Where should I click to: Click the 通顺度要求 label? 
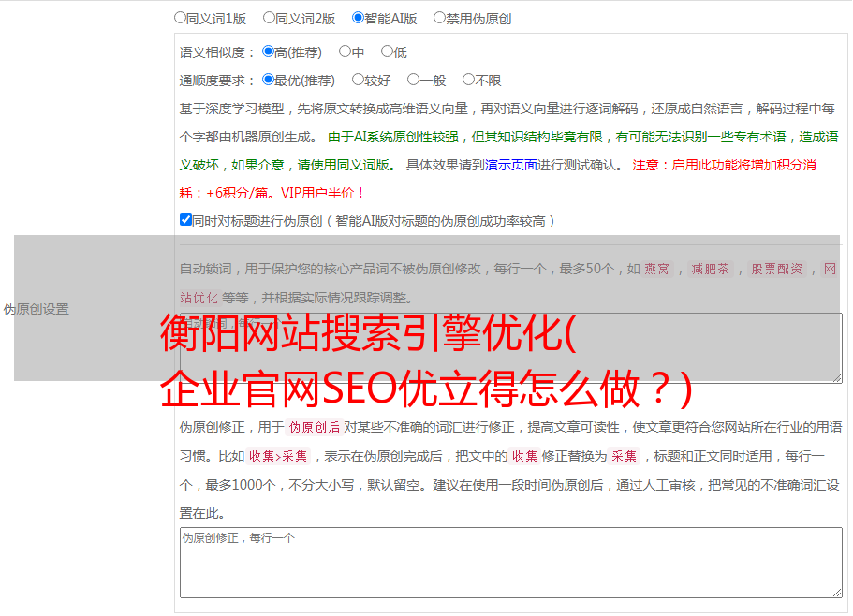(x=217, y=81)
